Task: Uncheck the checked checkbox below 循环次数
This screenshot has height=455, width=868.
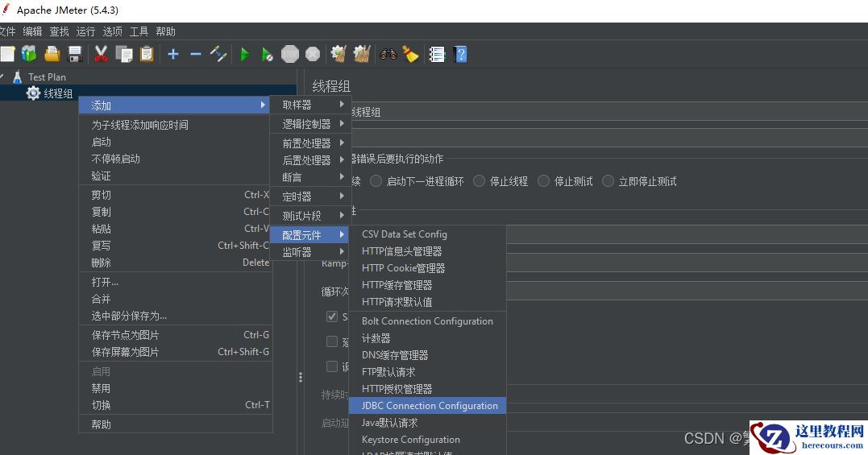Action: pyautogui.click(x=331, y=316)
